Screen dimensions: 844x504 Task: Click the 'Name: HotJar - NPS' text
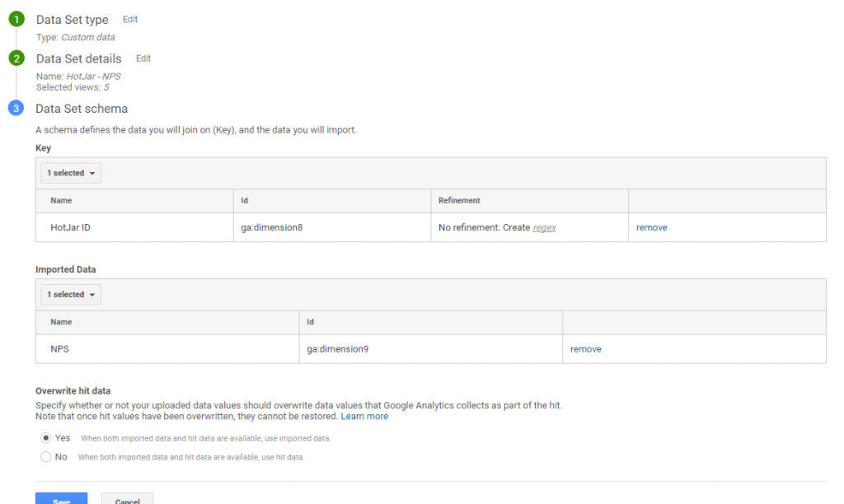coord(78,77)
